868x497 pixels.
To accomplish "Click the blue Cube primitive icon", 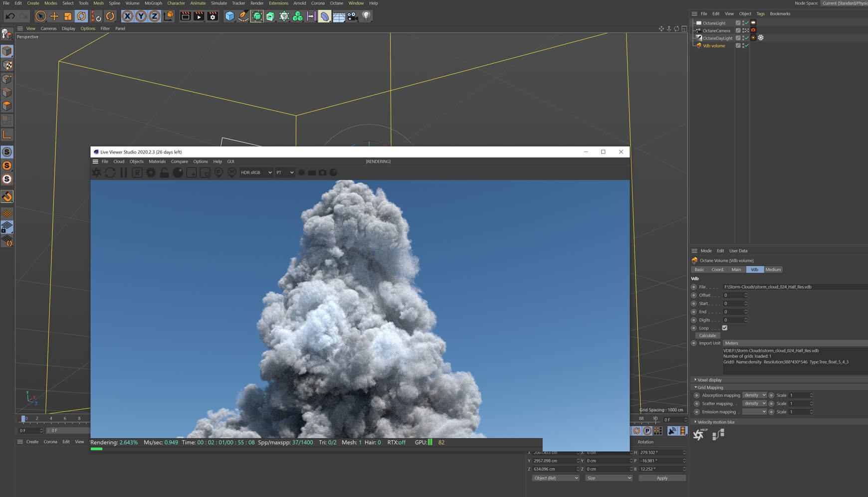I will 229,16.
